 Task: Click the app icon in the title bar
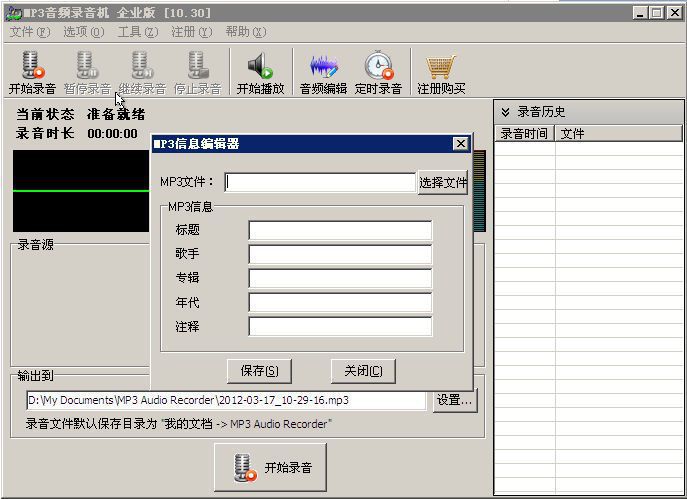(x=13, y=13)
